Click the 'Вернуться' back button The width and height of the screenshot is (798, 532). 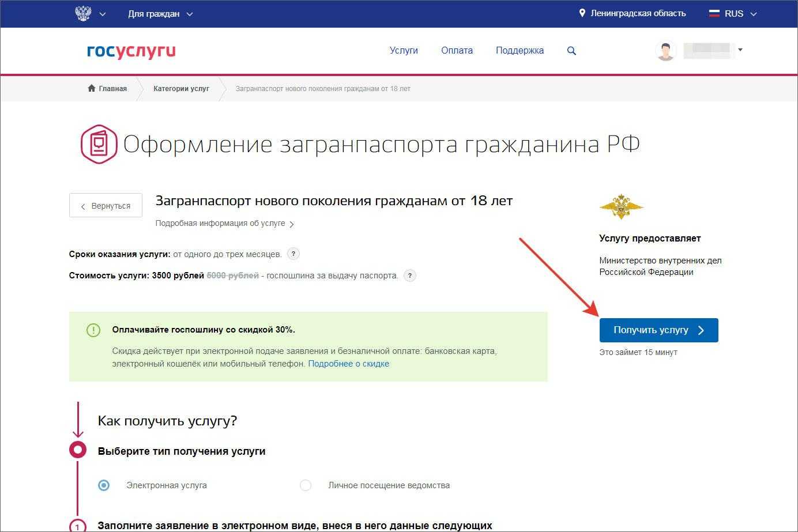tap(106, 205)
